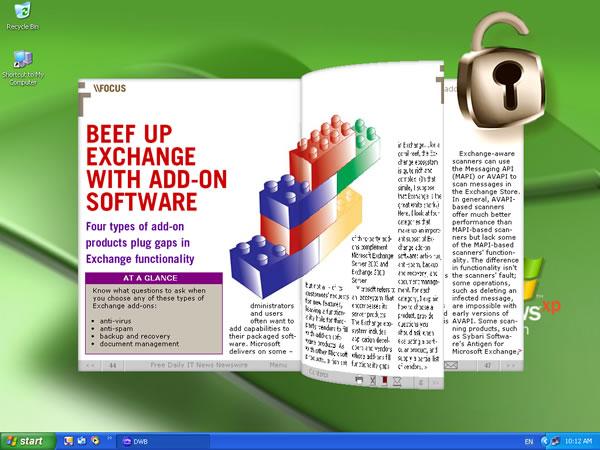This screenshot has height=450, width=600.
Task: Go to next page with >> button
Action: [x=510, y=365]
